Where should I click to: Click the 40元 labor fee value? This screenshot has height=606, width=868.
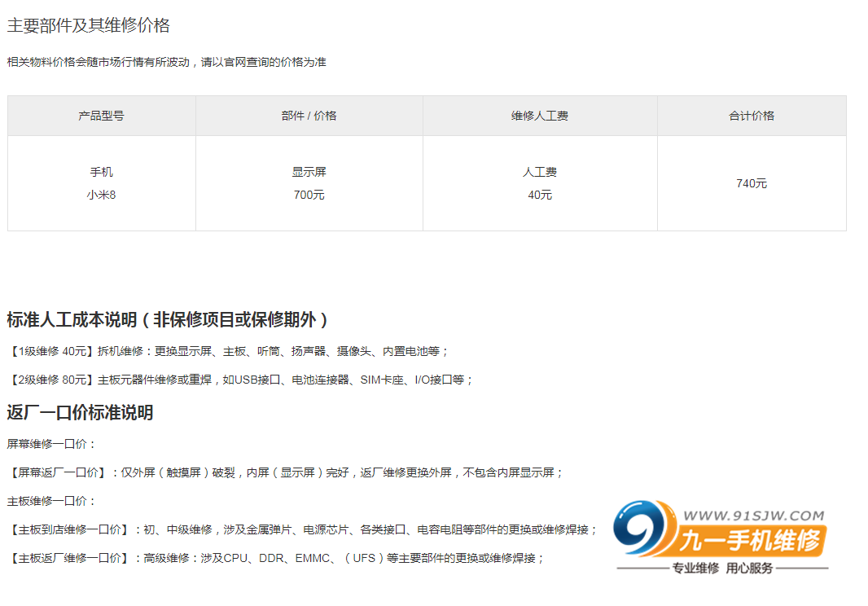(x=540, y=195)
